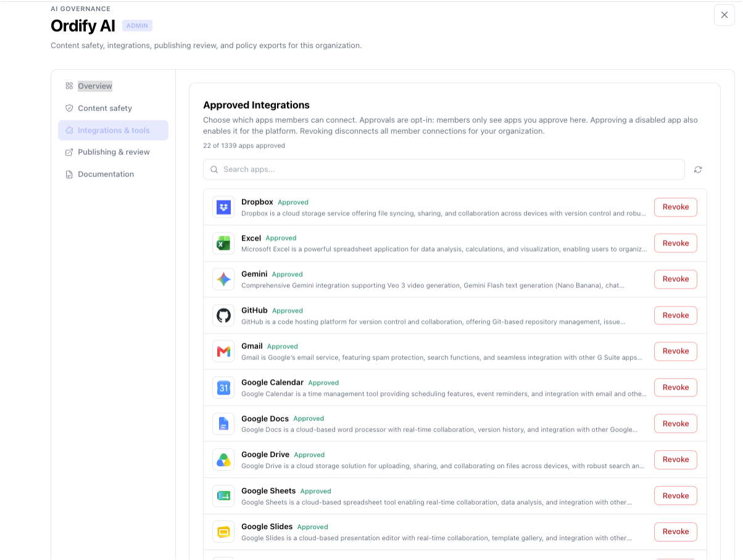Click the Gemini sparkle icon

[223, 279]
